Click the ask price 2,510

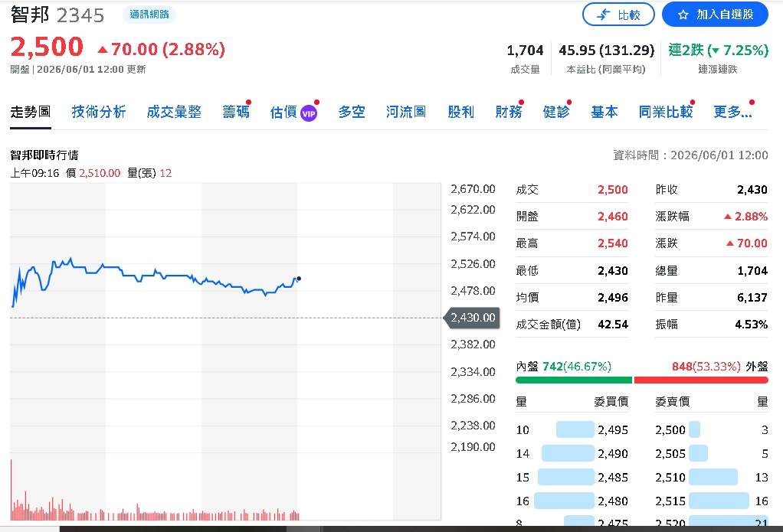(670, 478)
